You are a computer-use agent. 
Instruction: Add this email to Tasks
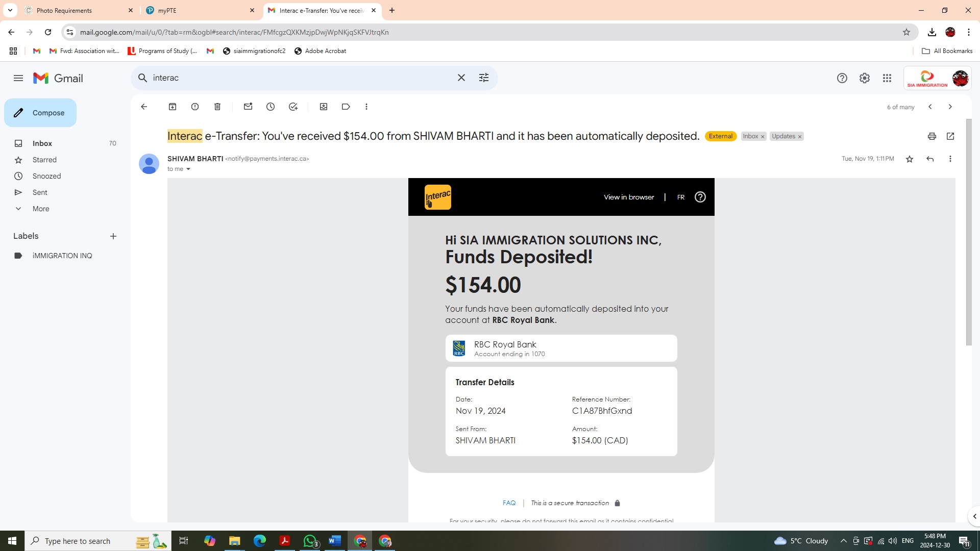(293, 107)
